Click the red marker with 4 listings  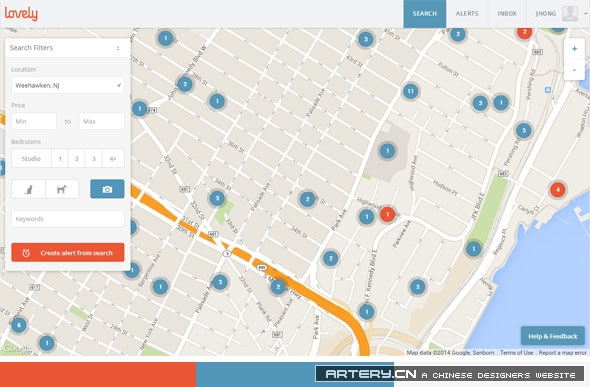558,190
